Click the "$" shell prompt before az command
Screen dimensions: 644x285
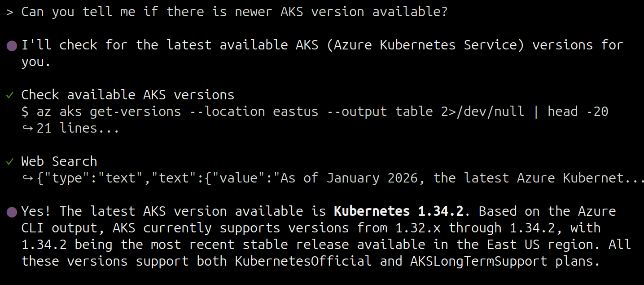coord(25,111)
